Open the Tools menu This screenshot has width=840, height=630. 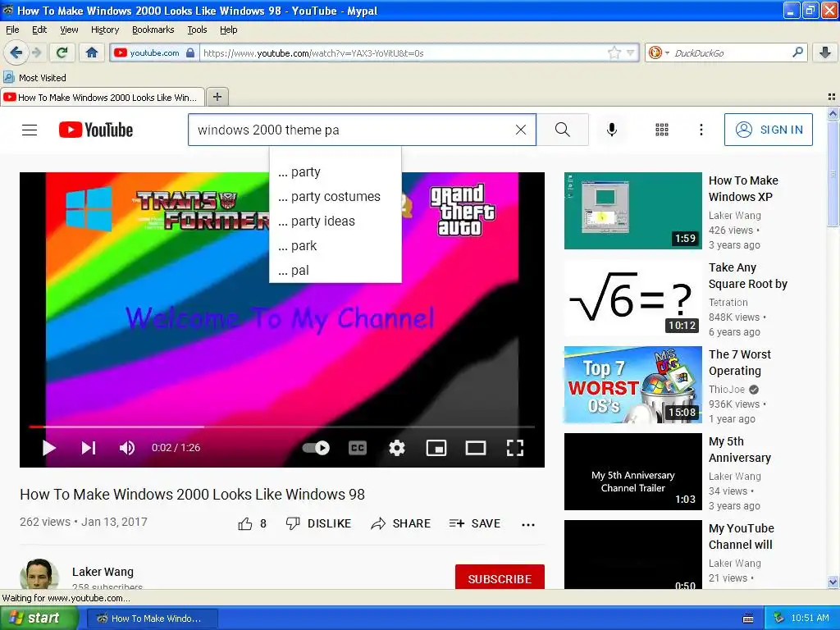coord(197,30)
